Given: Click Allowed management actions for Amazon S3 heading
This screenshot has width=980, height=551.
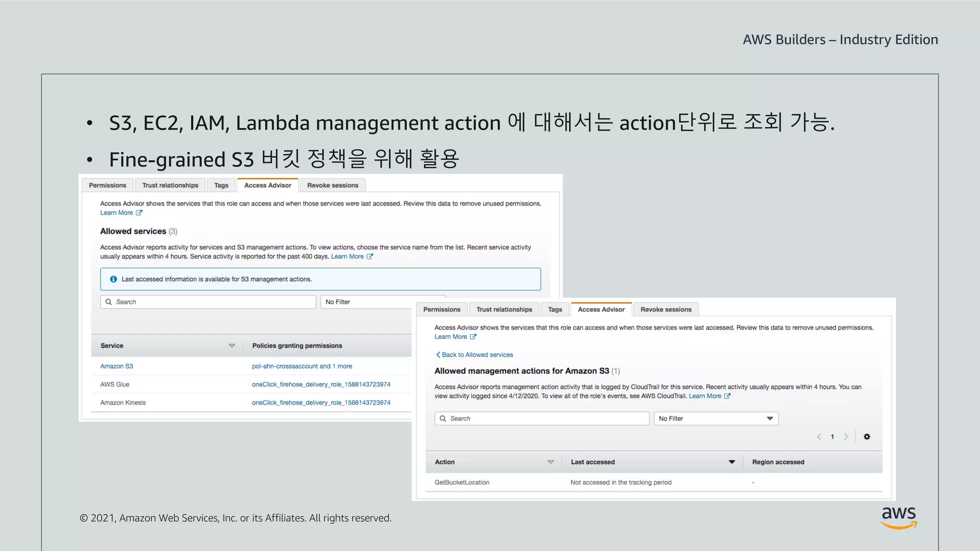Looking at the screenshot, I should 522,371.
